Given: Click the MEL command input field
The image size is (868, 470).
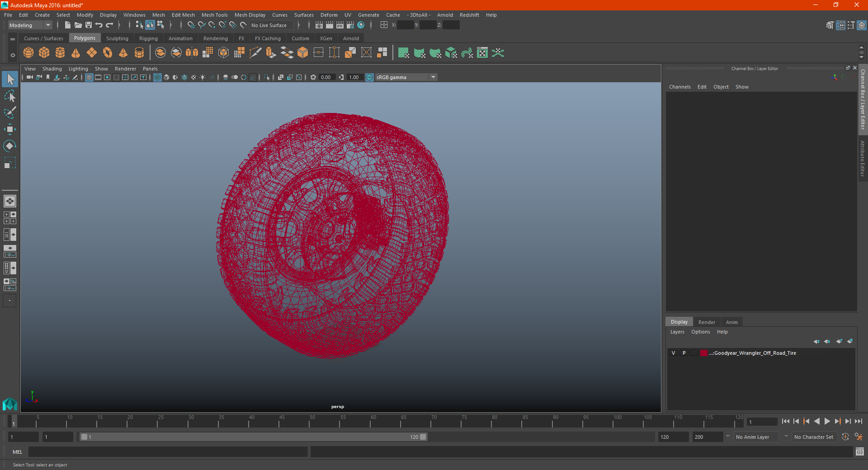Looking at the screenshot, I should [x=168, y=452].
